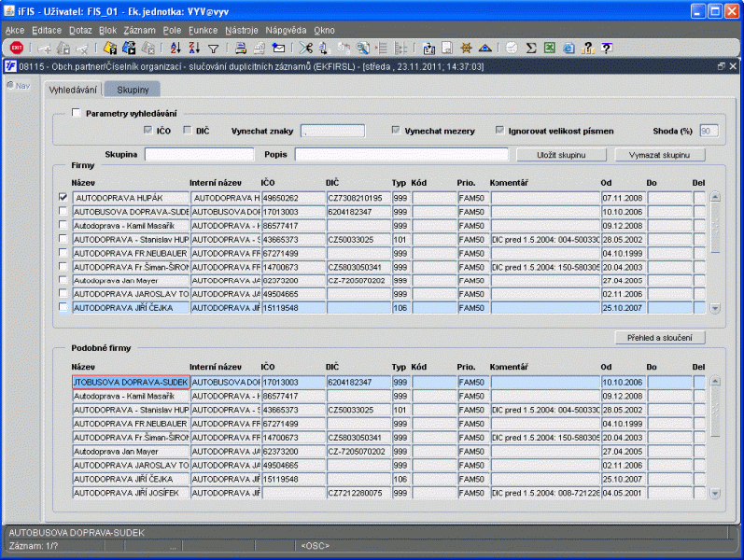Open the Nápověda menu
Viewport: 744px width, 560px height.
click(x=286, y=31)
